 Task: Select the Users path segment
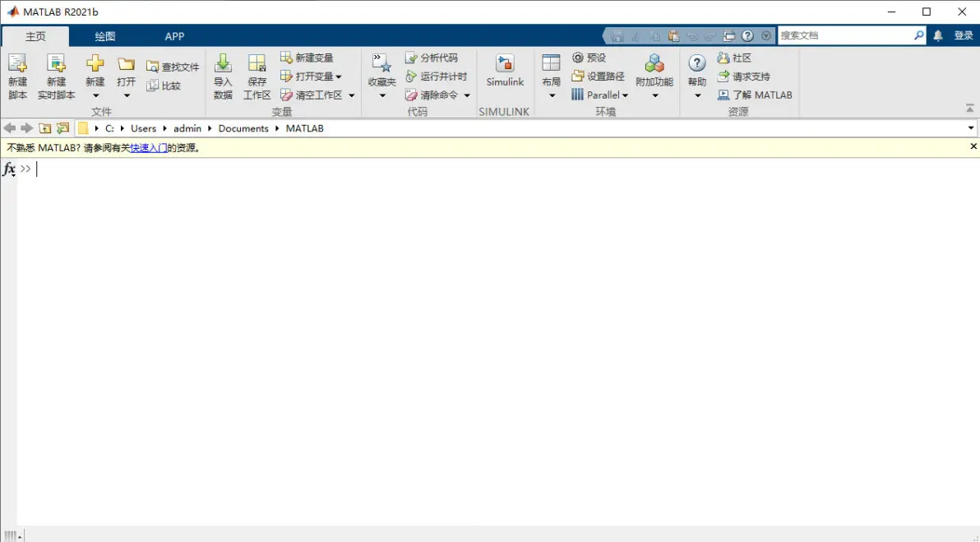pyautogui.click(x=143, y=128)
